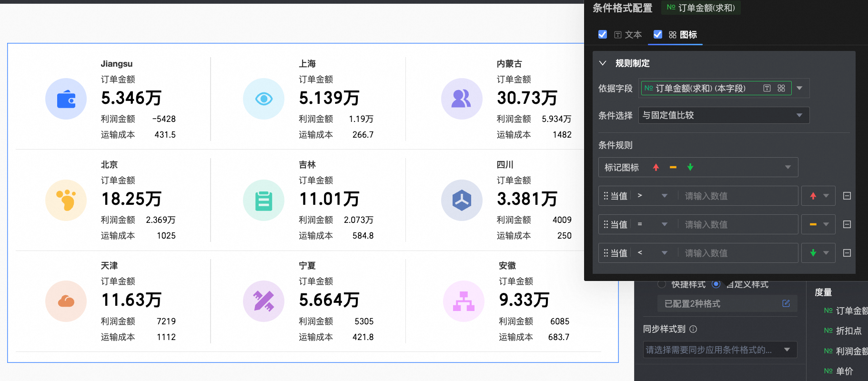
Task: Click the grid icon in 依据字段 field
Action: (x=781, y=88)
